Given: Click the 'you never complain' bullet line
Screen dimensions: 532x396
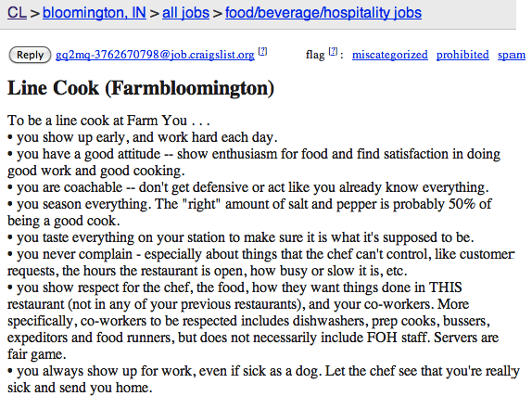Looking at the screenshot, I should [x=261, y=262].
